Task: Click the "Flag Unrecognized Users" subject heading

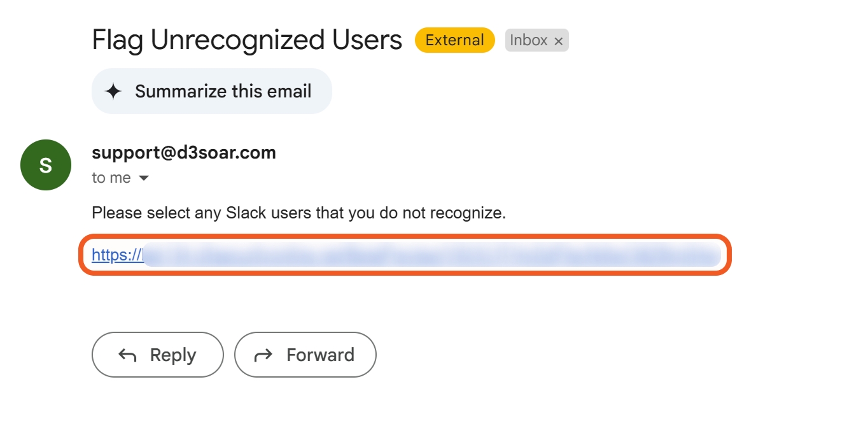Action: coord(247,40)
